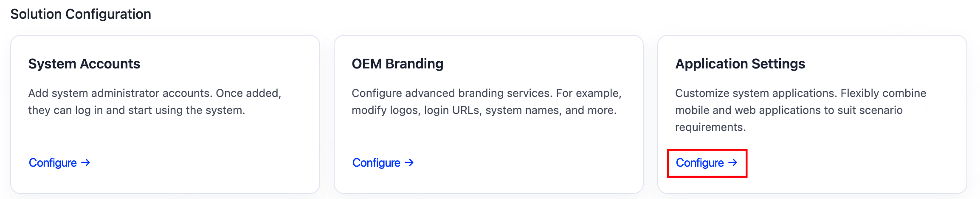Click the arrow icon beside Application Settings Configure
This screenshot has width=980, height=199.
733,162
